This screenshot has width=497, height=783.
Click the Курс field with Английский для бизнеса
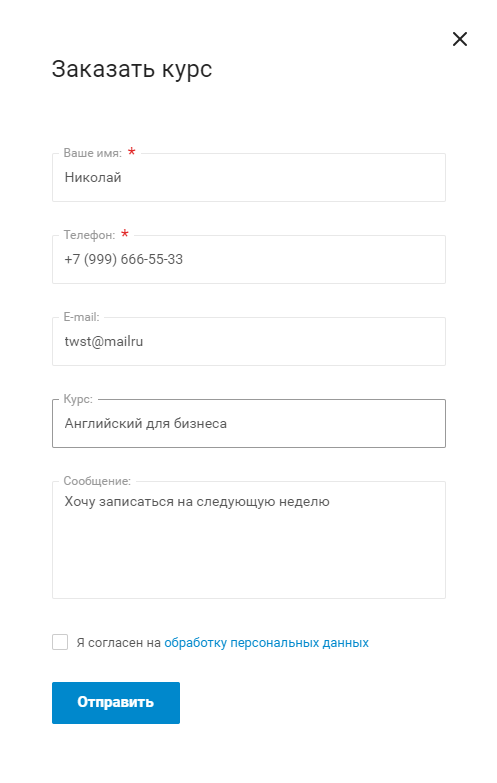[249, 423]
